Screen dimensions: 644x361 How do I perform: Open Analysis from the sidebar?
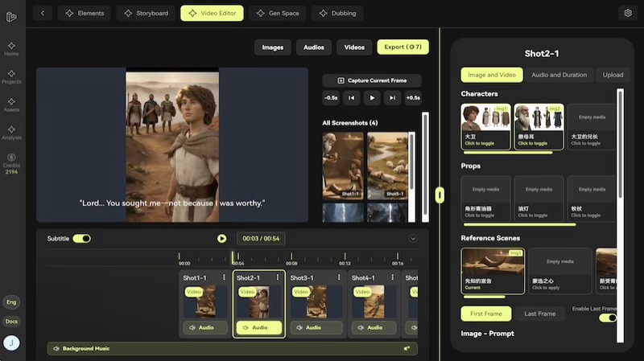(11, 133)
